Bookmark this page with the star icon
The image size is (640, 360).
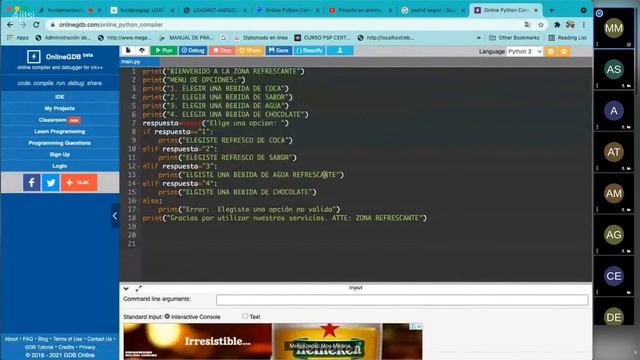pyautogui.click(x=541, y=25)
